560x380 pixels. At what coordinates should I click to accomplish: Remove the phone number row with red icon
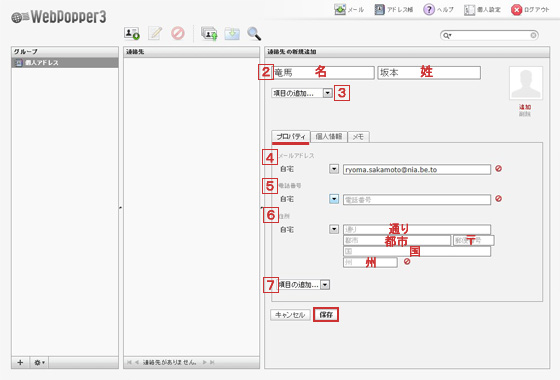click(x=499, y=199)
